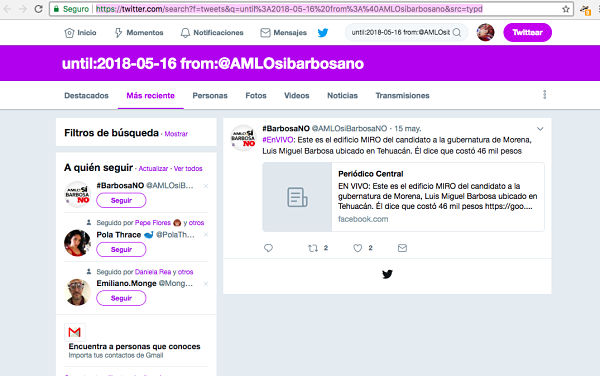Open the tweet's 15 may. timestamp
The width and height of the screenshot is (600, 376).
coord(408,129)
